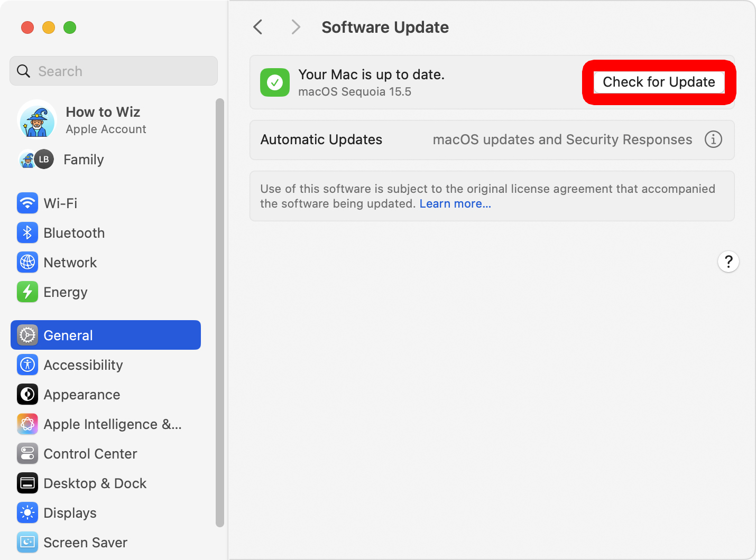Open Energy settings

[66, 292]
